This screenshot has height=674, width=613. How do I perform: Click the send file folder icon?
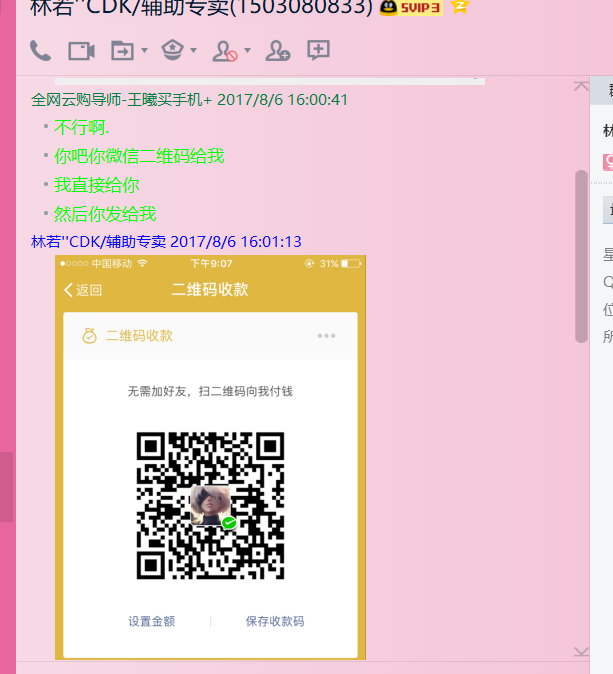[x=123, y=51]
